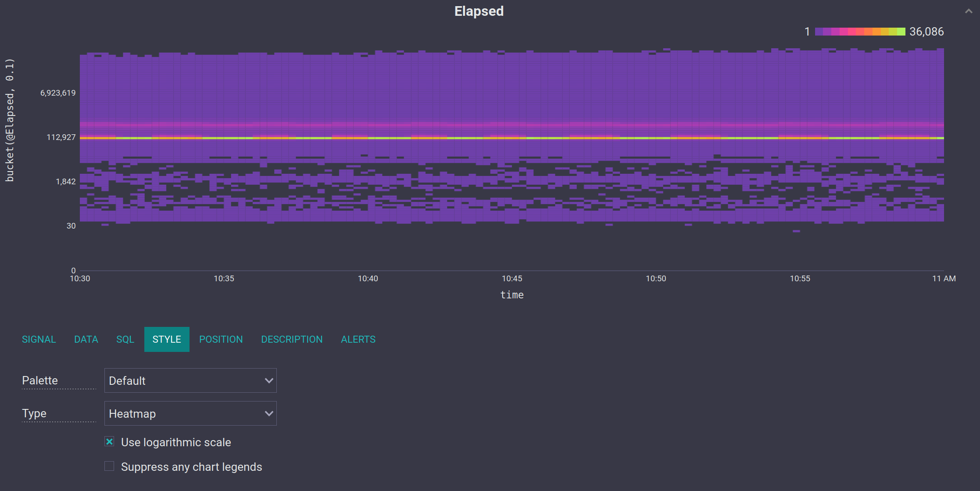980x491 pixels.
Task: Click the Palette field label
Action: [40, 380]
